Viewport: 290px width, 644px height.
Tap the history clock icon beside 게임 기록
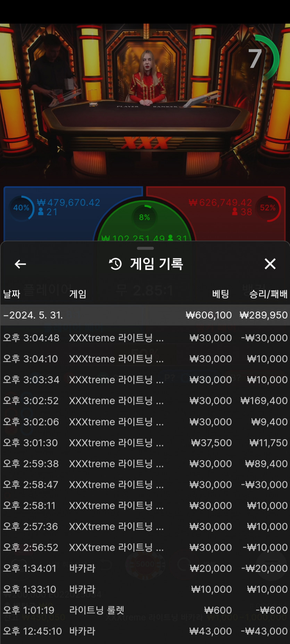coord(115,264)
